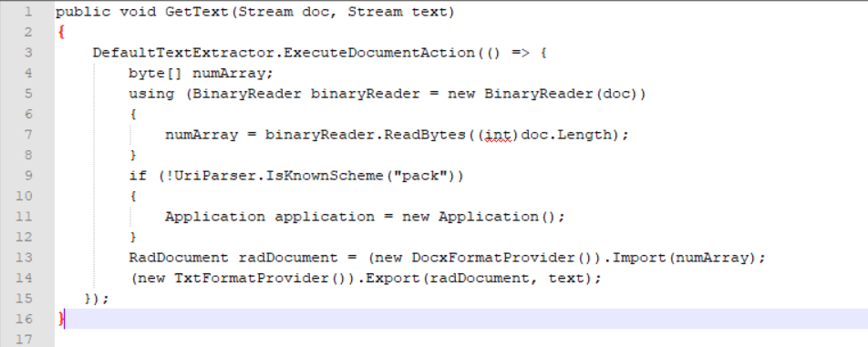Click line number 1 in the gutter
The image size is (868, 347).
pyautogui.click(x=27, y=12)
